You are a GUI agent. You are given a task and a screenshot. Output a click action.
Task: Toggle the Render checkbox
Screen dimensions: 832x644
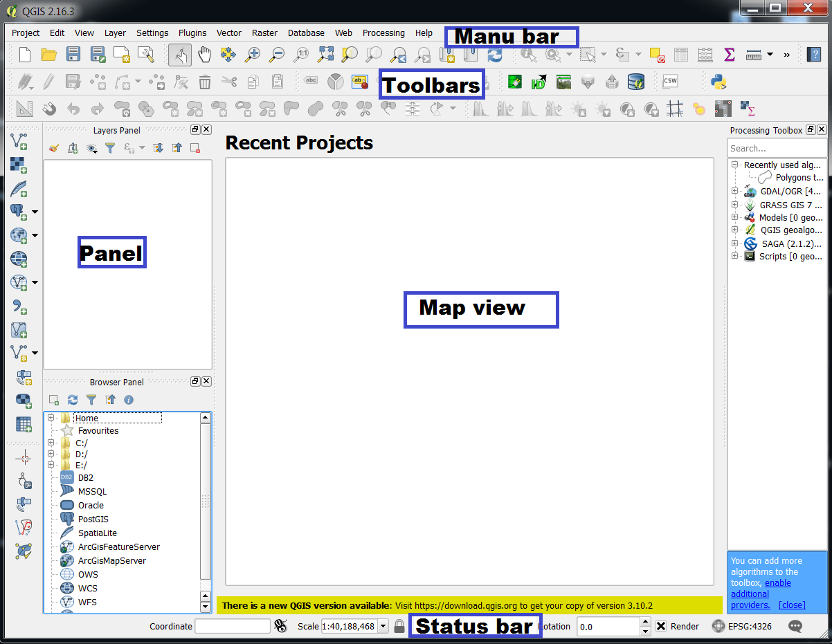tap(661, 626)
